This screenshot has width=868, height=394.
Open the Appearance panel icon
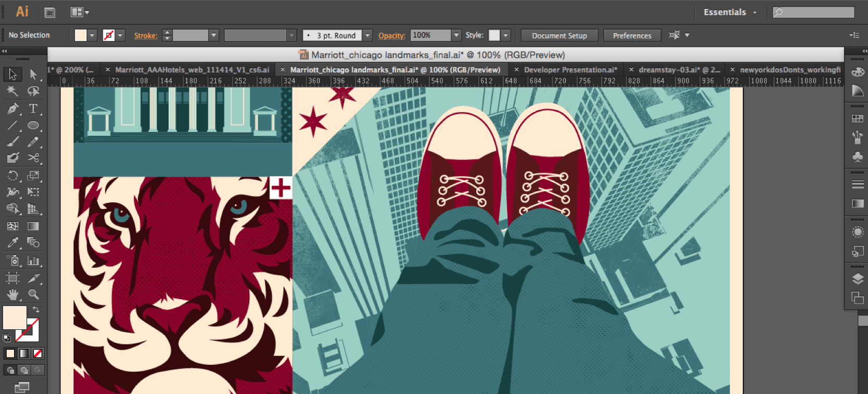(x=858, y=232)
